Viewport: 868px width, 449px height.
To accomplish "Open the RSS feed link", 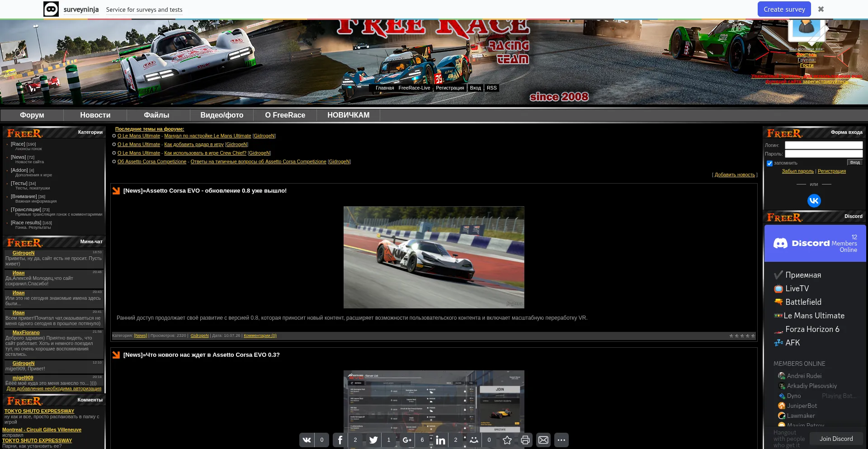I will click(492, 88).
